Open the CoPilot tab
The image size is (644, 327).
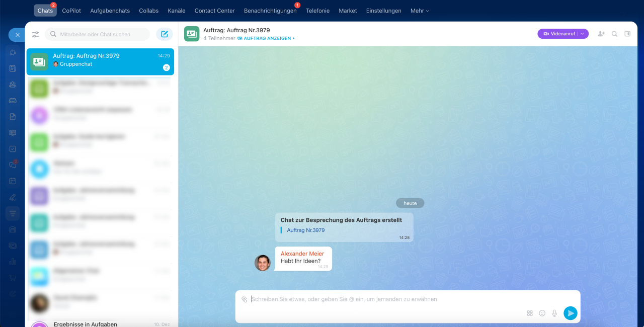(x=71, y=11)
